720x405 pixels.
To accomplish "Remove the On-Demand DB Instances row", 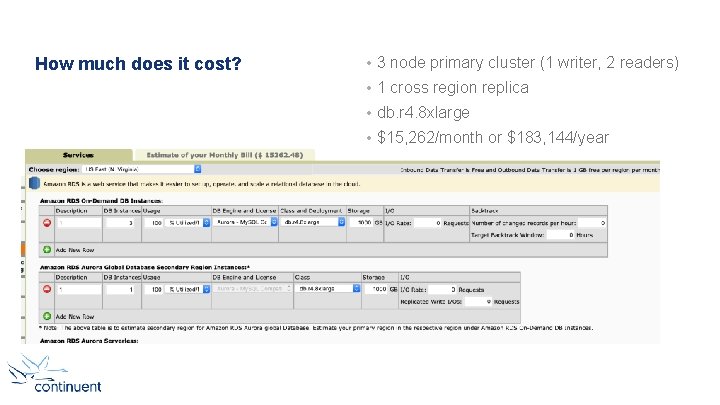I will [47, 223].
